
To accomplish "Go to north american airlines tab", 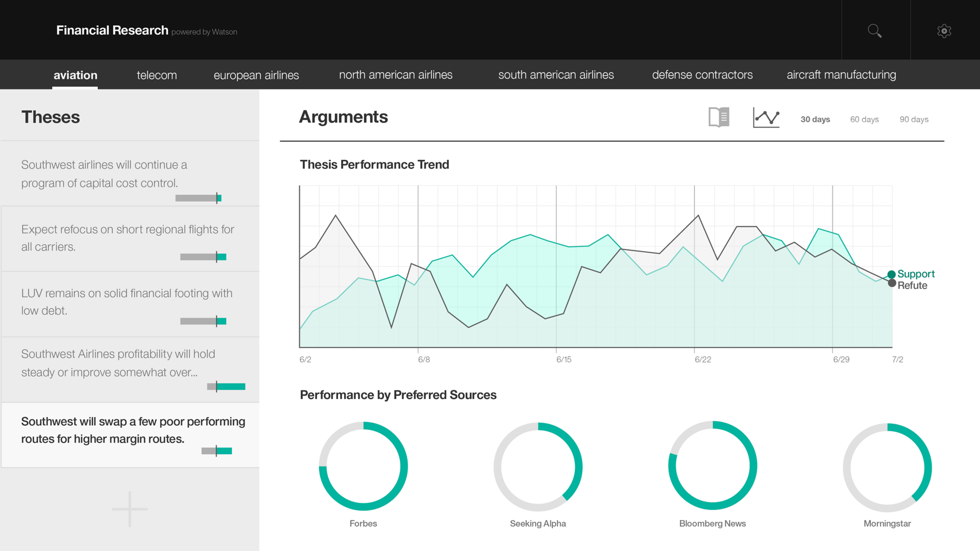I will pyautogui.click(x=396, y=74).
